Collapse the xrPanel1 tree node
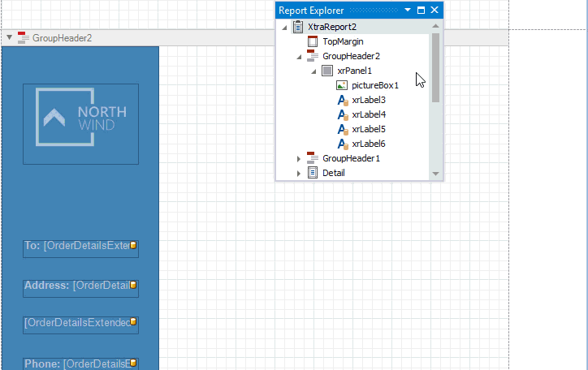Viewport: 588px width, 370px height. coord(313,71)
